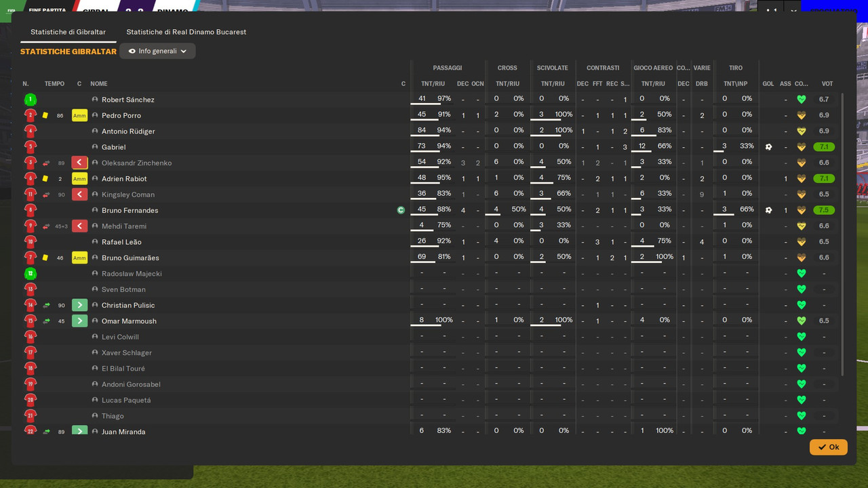Click Robert Sánchez 6.7 rating
The image size is (868, 488).
(824, 100)
